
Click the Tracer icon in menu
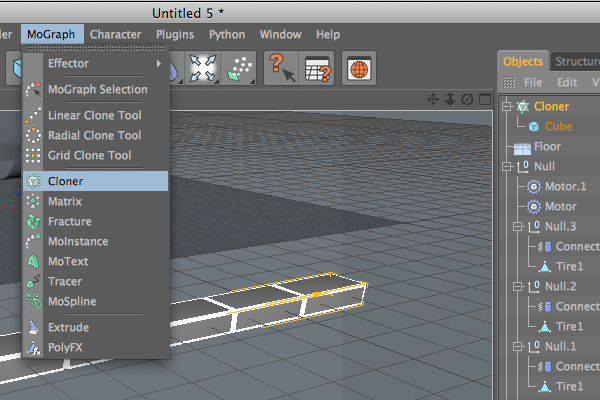click(x=33, y=281)
